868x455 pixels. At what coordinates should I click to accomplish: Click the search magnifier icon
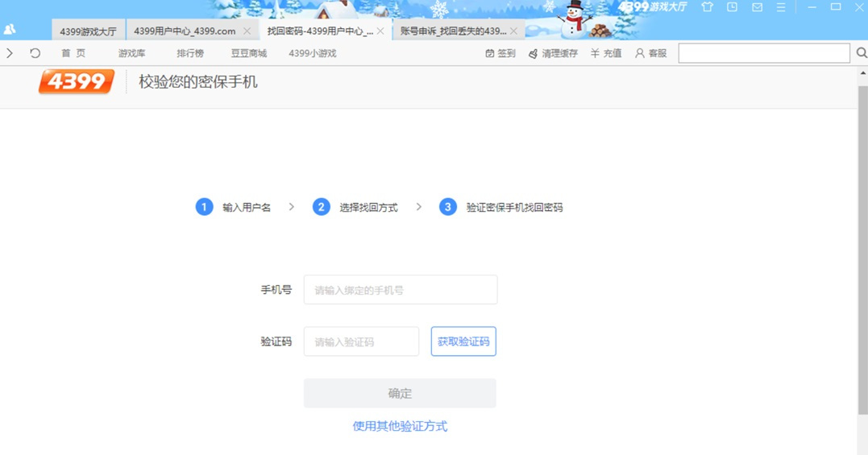tap(861, 53)
